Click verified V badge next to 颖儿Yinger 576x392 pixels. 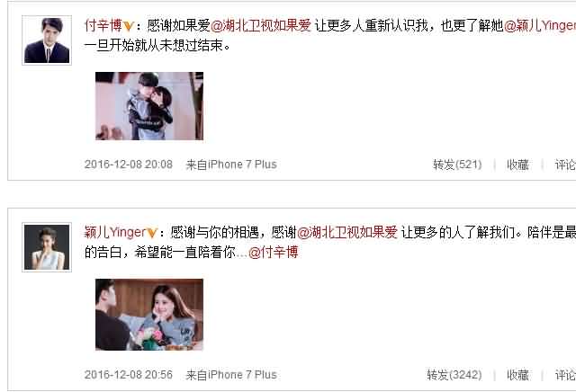pyautogui.click(x=152, y=233)
